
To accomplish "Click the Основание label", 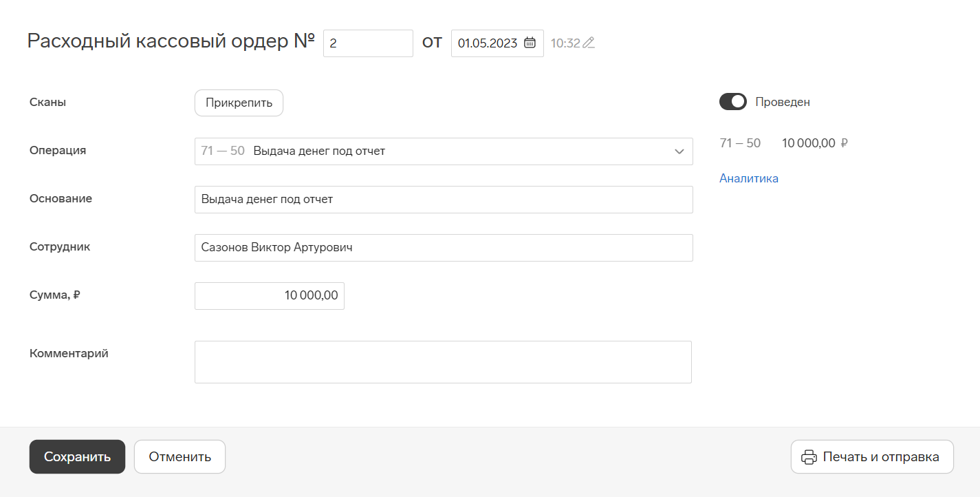I will [x=61, y=198].
